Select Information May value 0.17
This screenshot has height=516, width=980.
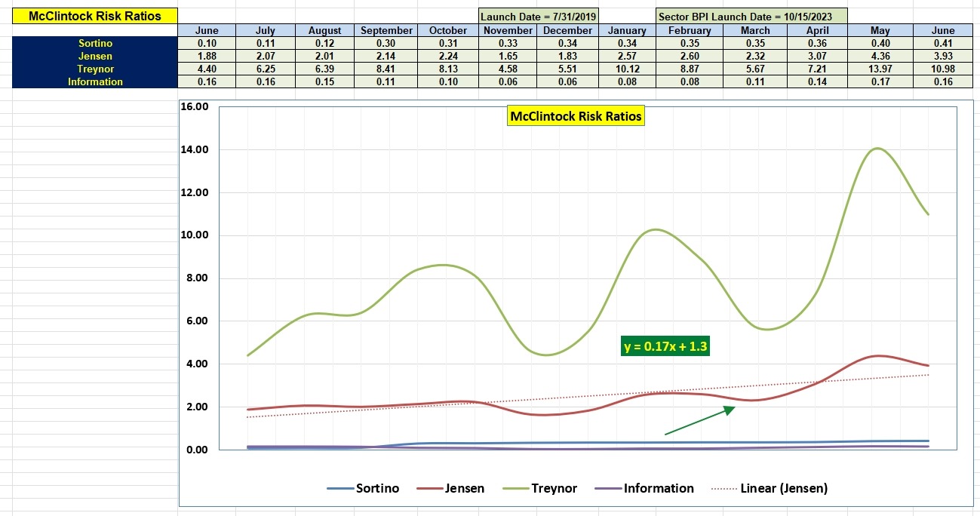pyautogui.click(x=880, y=81)
